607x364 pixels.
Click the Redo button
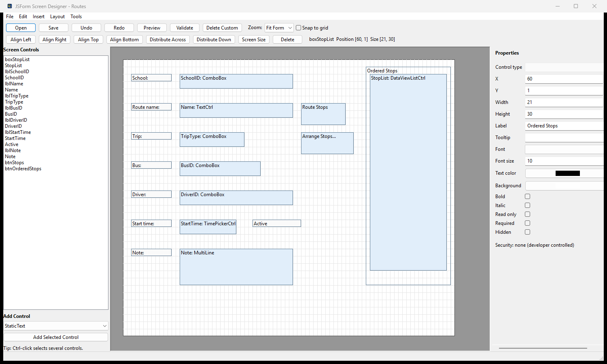point(119,28)
